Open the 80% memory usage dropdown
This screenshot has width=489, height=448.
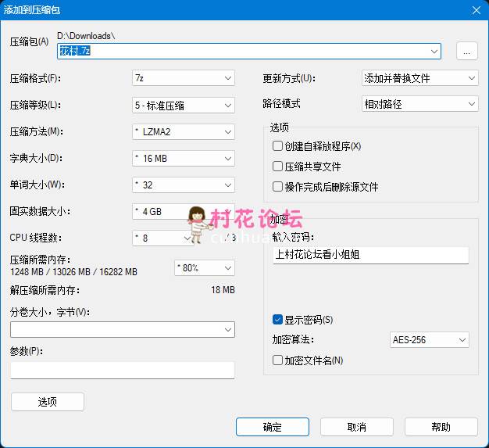[204, 268]
